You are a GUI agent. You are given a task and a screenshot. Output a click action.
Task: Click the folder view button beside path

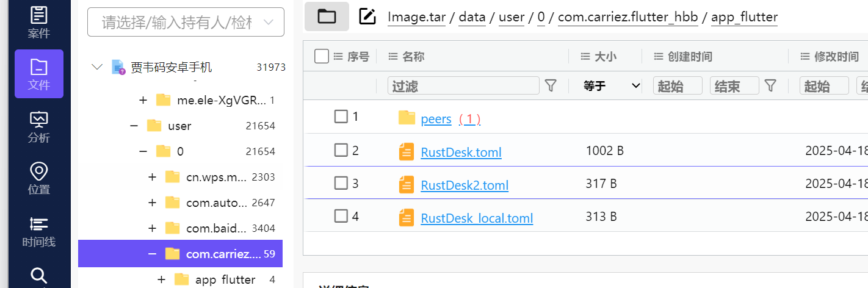click(x=327, y=16)
